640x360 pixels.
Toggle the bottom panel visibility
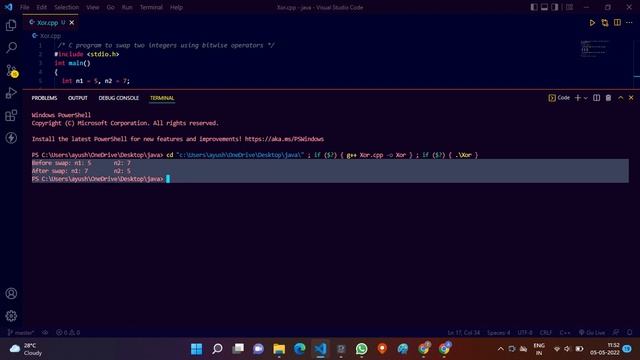(x=544, y=7)
